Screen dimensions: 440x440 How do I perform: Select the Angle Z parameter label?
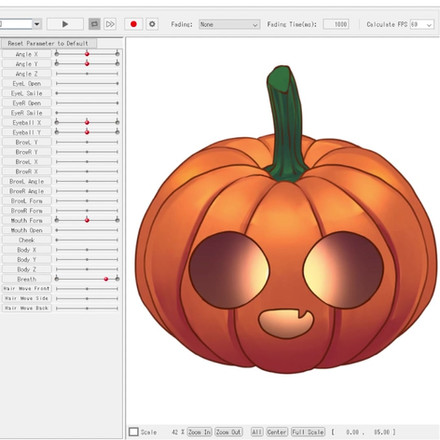[x=27, y=74]
